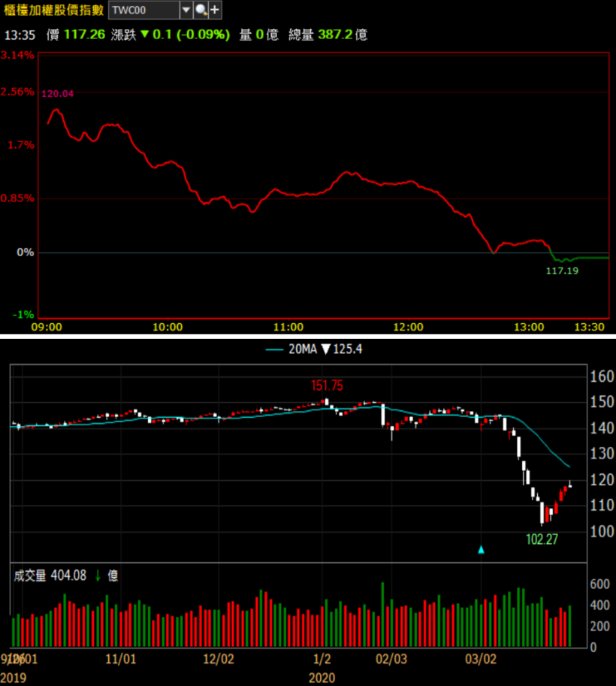Click the TWC00 symbol input field

tap(144, 10)
